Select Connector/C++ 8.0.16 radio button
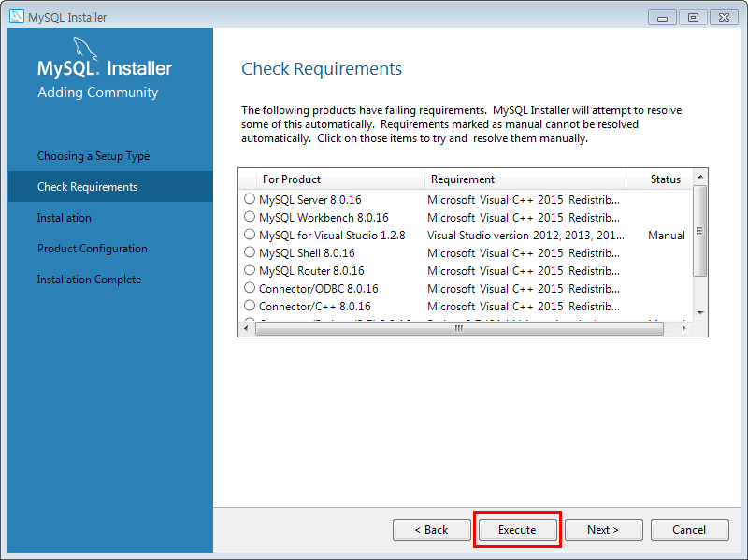The image size is (748, 560). 250,306
